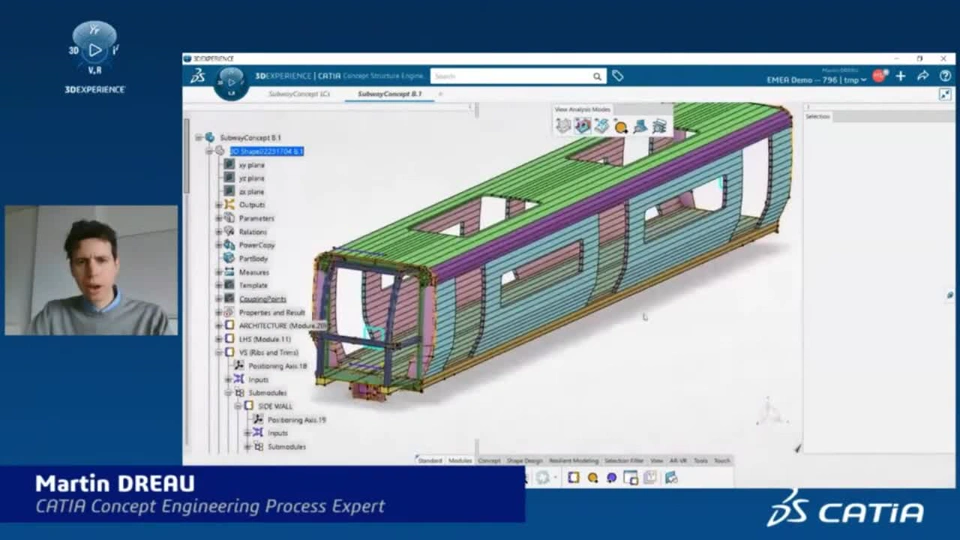Click the gear-like icon in bottom toolbar

pyautogui.click(x=542, y=478)
